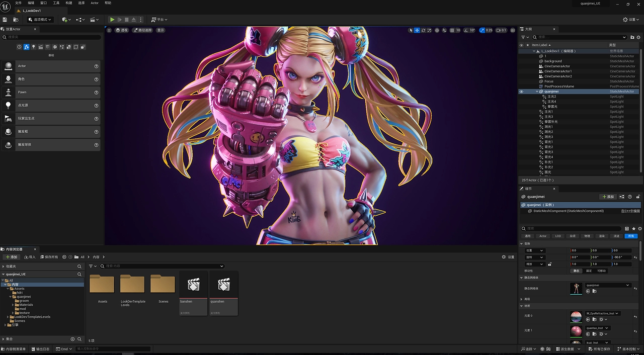Open the 平台 platforms dropdown
This screenshot has width=644, height=355.
[159, 20]
